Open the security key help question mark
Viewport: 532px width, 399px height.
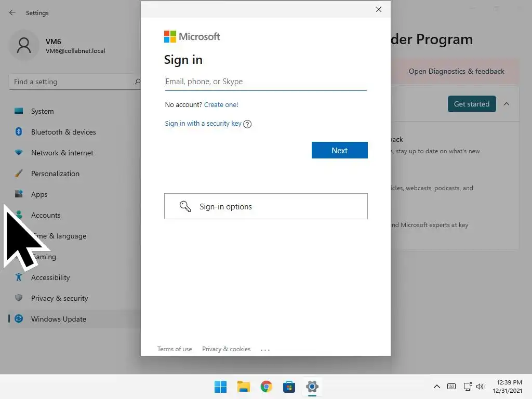[x=247, y=124]
